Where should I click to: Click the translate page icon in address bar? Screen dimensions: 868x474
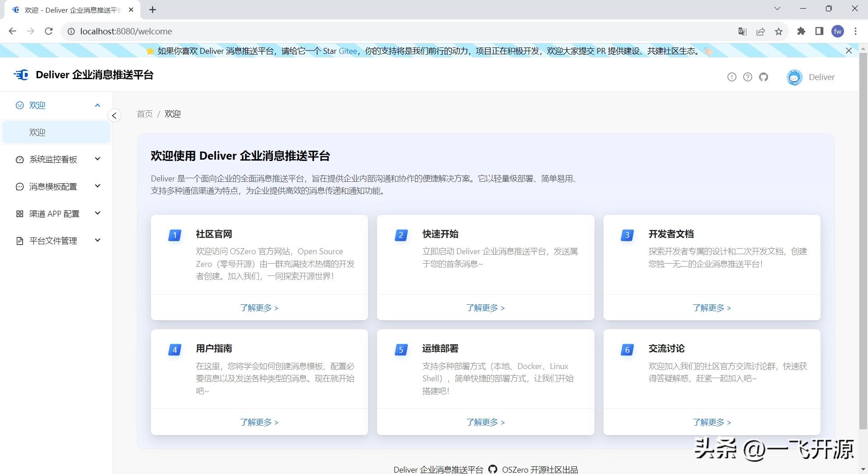742,31
